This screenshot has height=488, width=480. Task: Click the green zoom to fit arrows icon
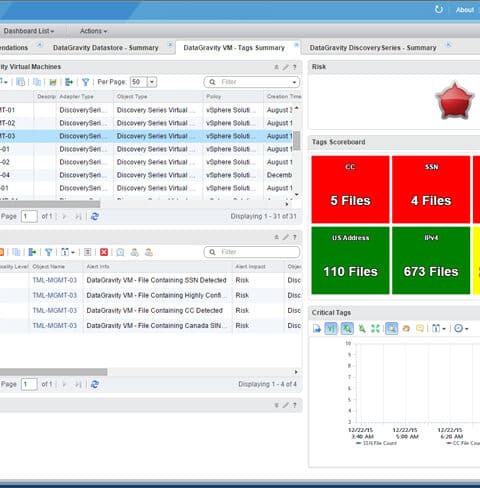(x=375, y=329)
